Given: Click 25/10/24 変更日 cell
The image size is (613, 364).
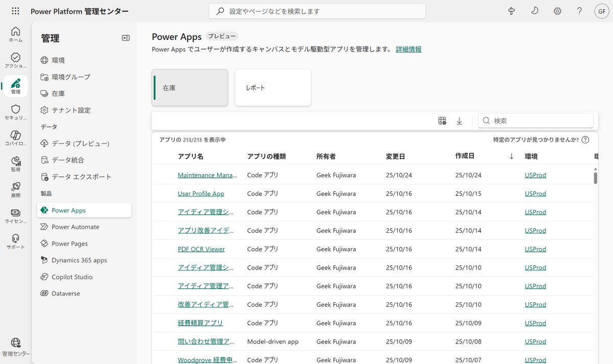Looking at the screenshot, I should click(399, 175).
